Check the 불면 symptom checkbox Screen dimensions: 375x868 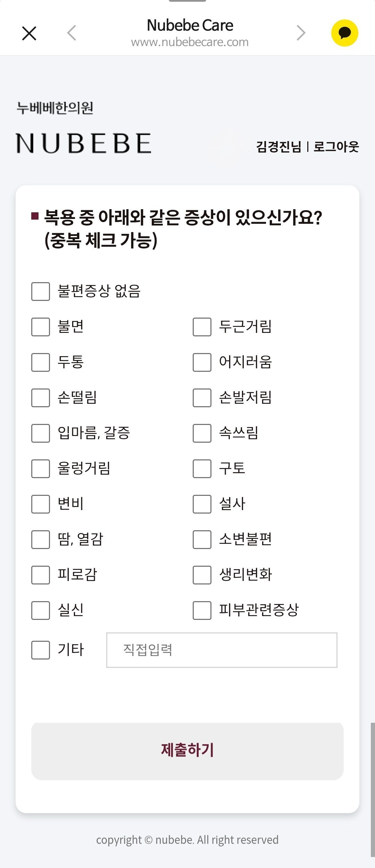click(x=41, y=327)
